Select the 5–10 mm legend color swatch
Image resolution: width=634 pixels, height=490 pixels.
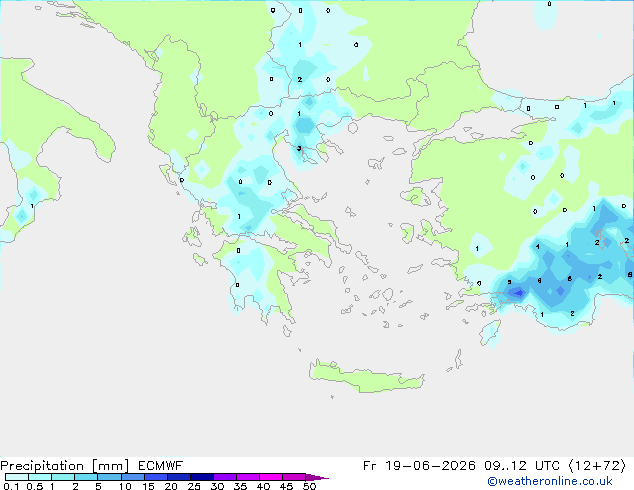pyautogui.click(x=109, y=477)
